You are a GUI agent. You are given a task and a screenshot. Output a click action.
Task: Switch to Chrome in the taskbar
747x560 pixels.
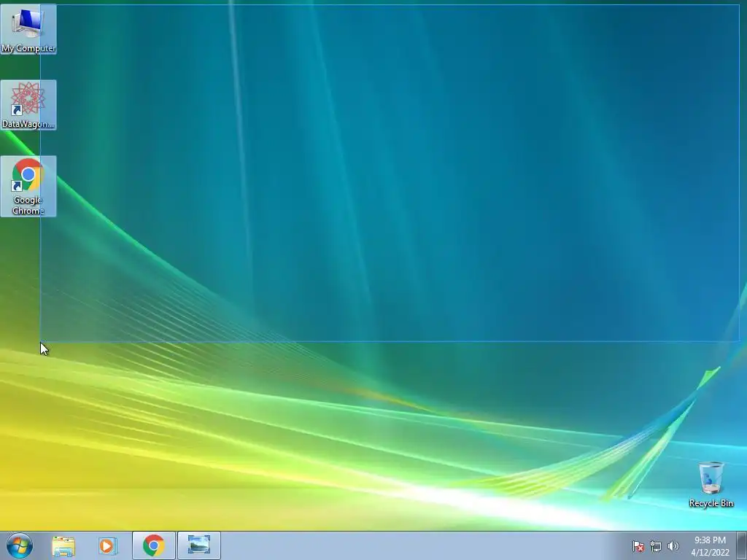pos(154,545)
